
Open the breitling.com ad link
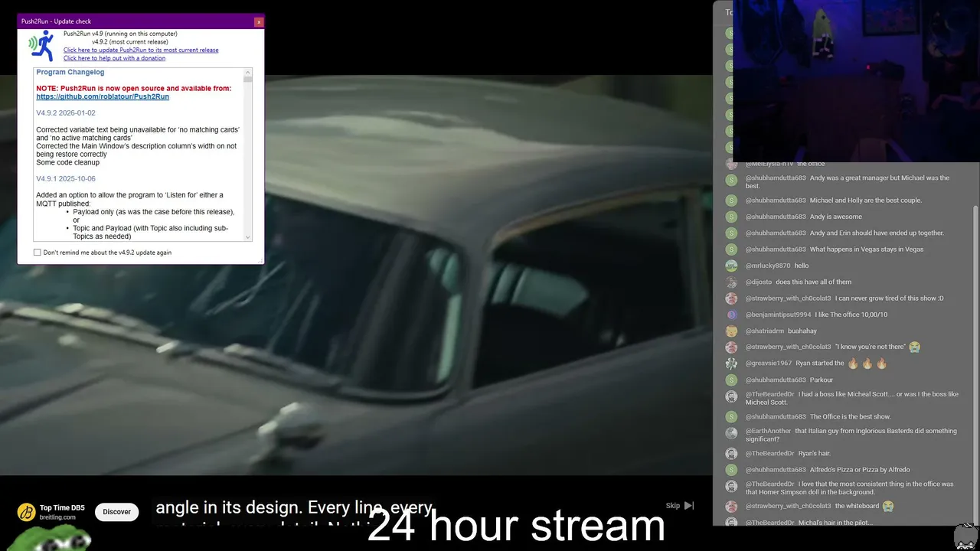coord(58,517)
